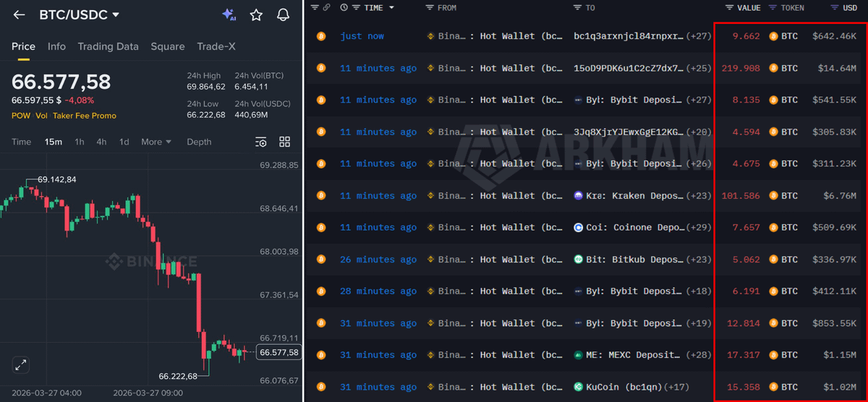This screenshot has height=402, width=868.
Task: Open the Bitkub Deposit recipient
Action: [628, 260]
